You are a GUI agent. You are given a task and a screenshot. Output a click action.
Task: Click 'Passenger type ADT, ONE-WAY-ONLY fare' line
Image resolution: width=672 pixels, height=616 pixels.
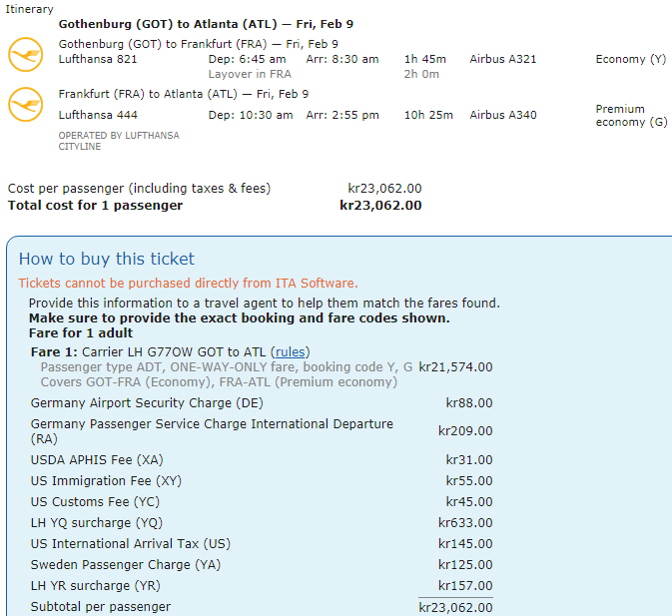tap(227, 367)
